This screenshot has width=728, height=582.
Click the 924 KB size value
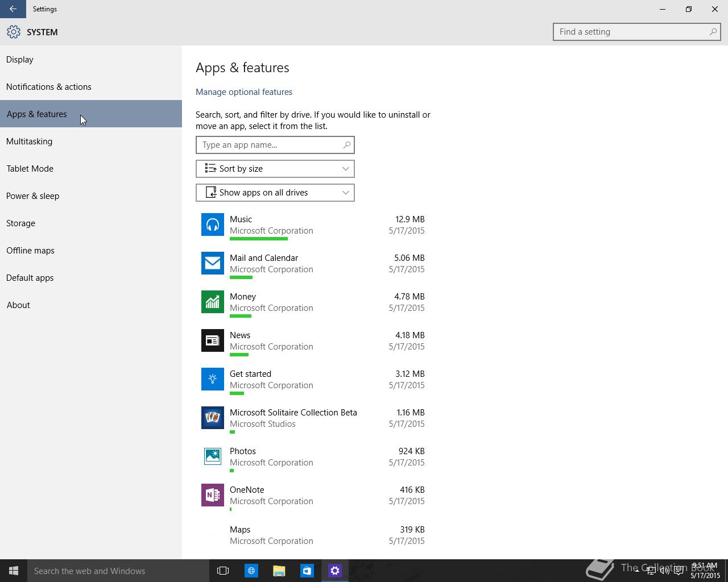pyautogui.click(x=412, y=451)
